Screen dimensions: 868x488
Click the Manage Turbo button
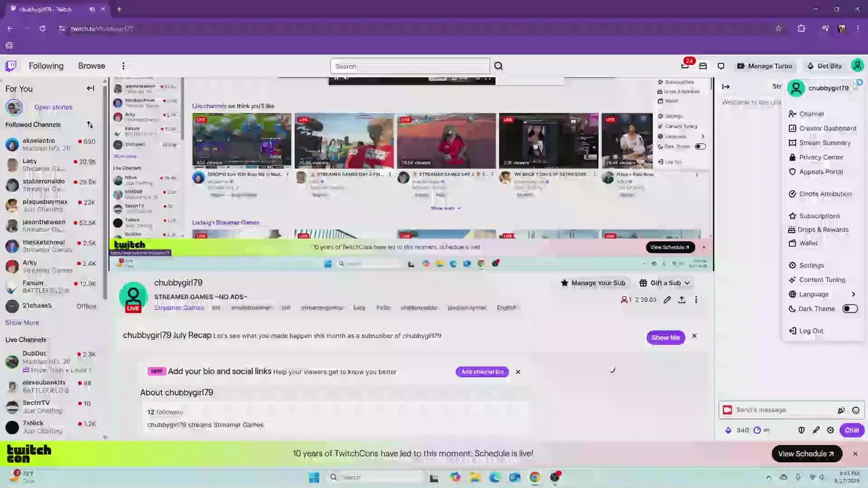pyautogui.click(x=764, y=66)
